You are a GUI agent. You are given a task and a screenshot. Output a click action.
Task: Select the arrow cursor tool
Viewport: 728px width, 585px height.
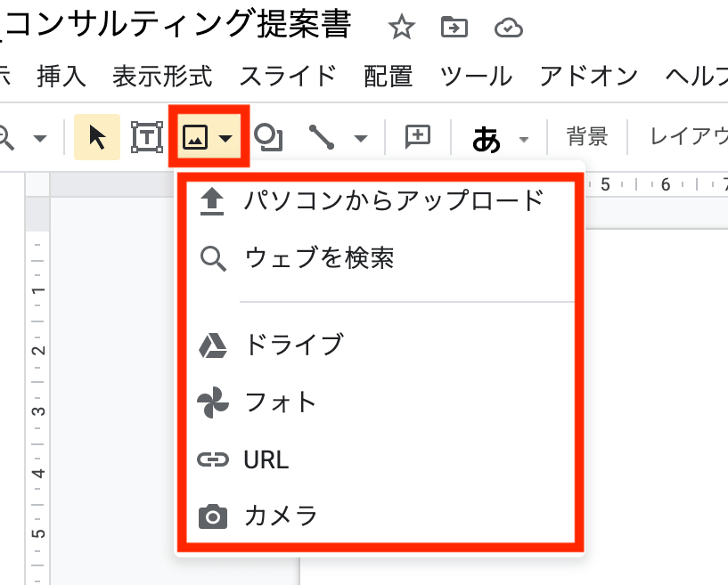click(97, 137)
